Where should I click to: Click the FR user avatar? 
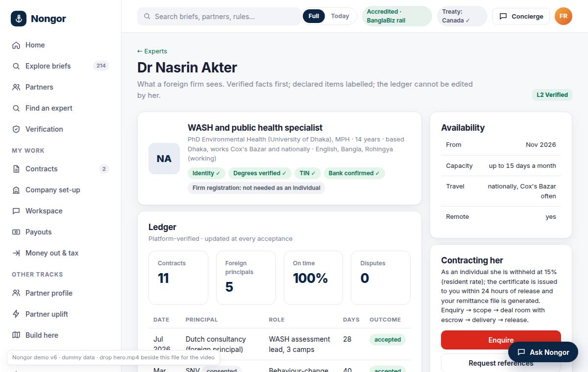click(563, 16)
